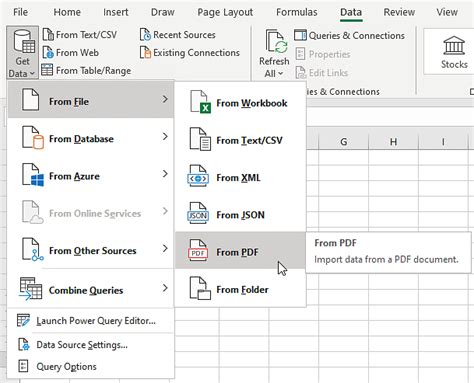Click Existing Connections label
Image resolution: width=474 pixels, height=383 pixels.
point(196,53)
